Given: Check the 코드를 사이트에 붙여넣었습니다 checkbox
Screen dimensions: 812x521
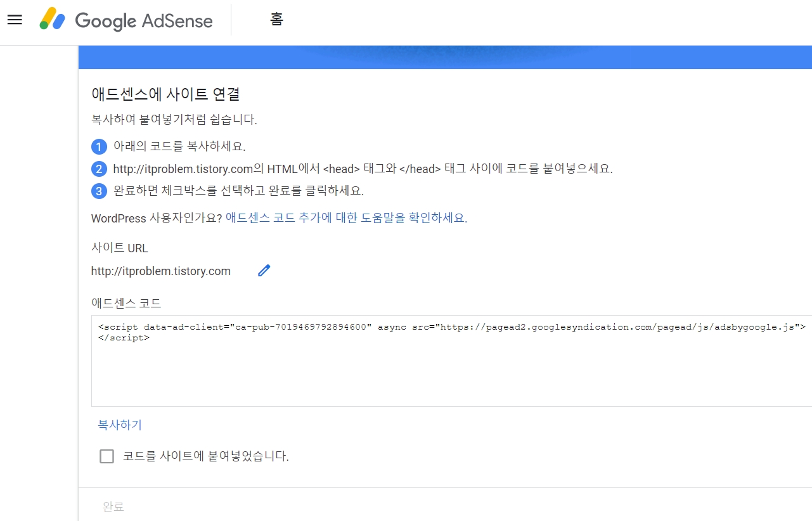Looking at the screenshot, I should pos(107,456).
